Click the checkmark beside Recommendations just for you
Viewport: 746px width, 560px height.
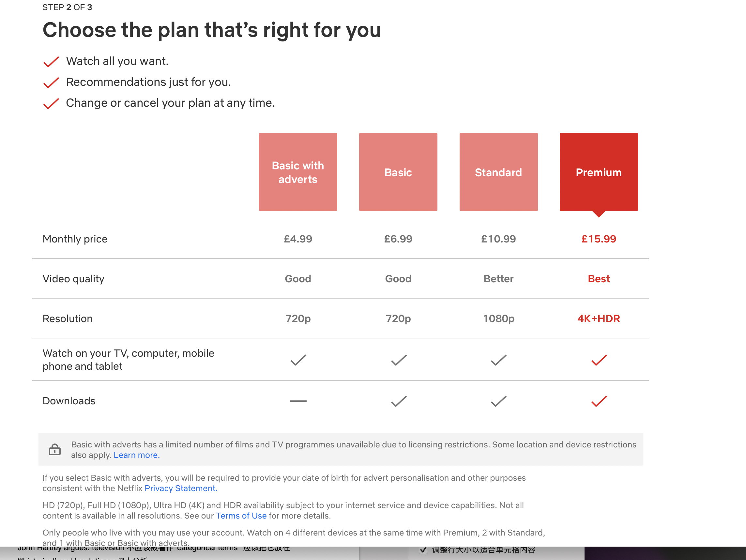click(51, 83)
